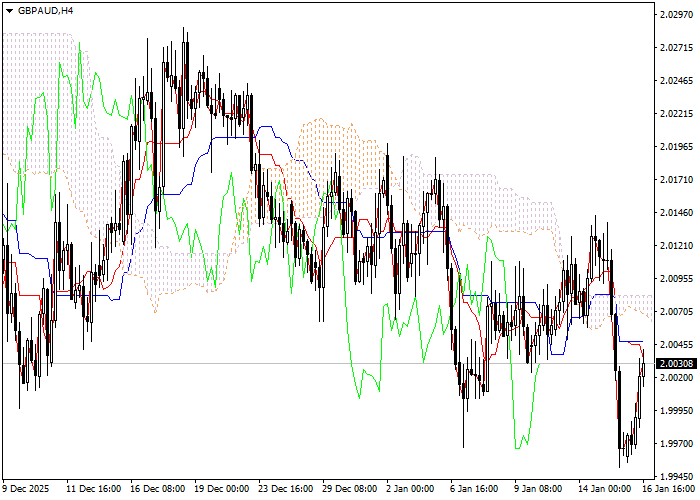The width and height of the screenshot is (700, 500).
Task: Click price axis label 1.99700
Action: [677, 444]
